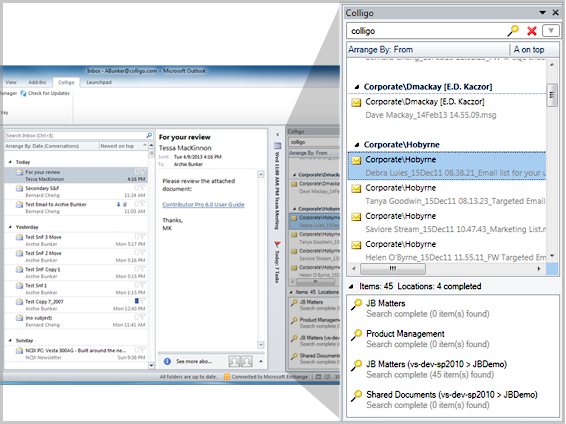Flag the Secondary S&F email
Viewport: 566px width, 424px height.
point(143,188)
